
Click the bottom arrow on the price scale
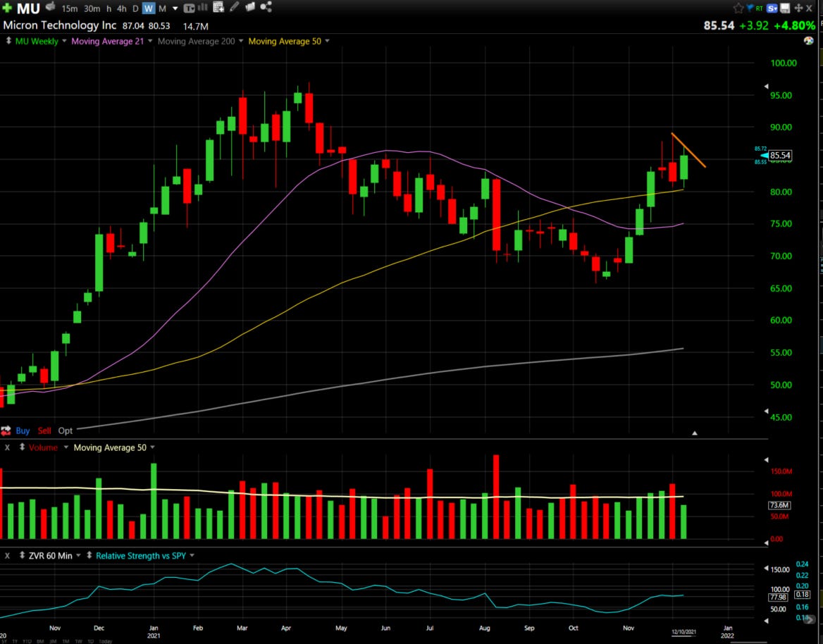[766, 411]
